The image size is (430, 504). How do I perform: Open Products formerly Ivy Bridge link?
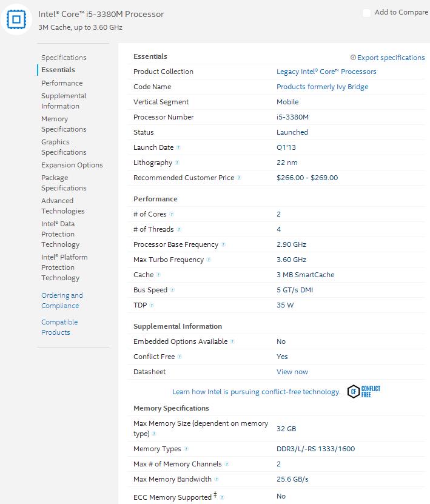point(322,87)
